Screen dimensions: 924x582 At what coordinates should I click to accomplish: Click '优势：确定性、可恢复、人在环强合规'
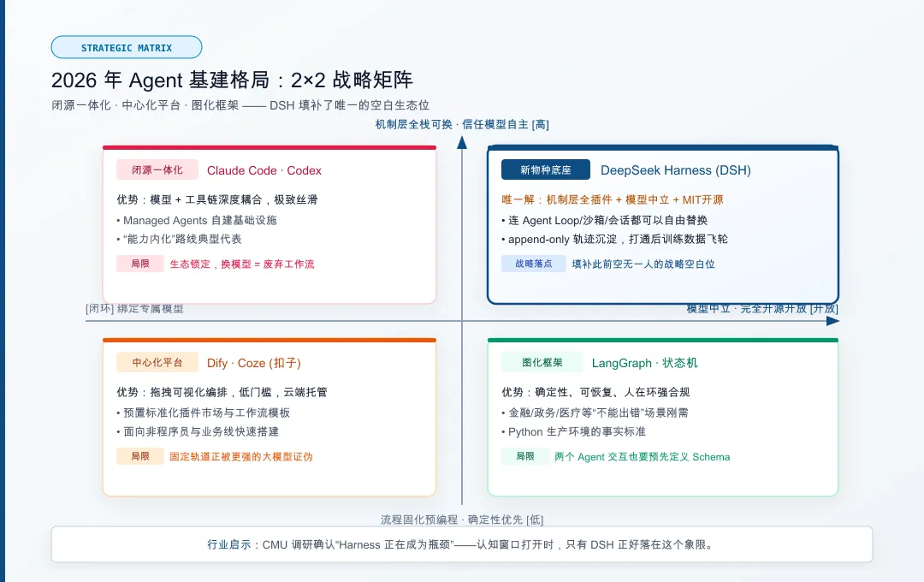point(595,392)
